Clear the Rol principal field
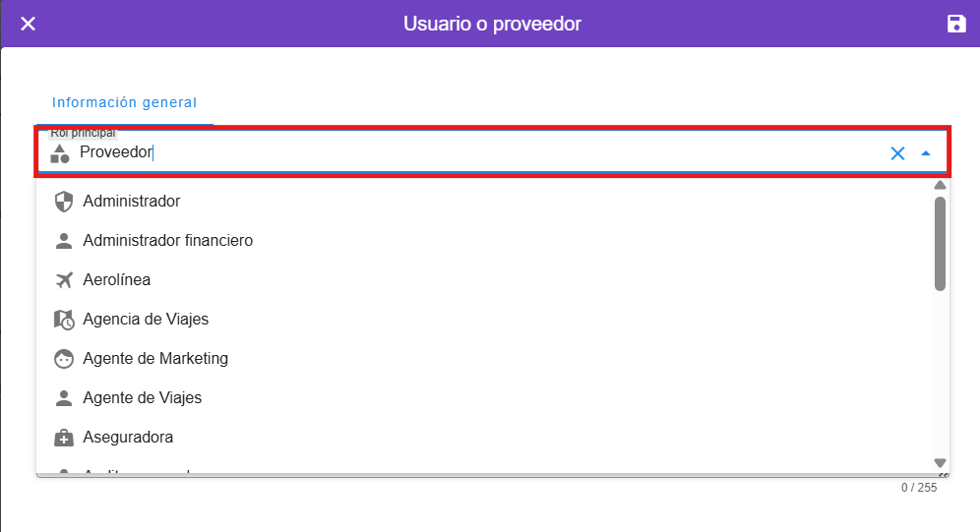 897,153
